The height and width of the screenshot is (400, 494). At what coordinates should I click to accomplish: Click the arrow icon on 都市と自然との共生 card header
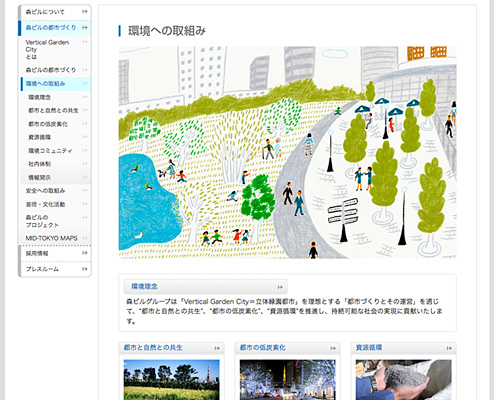(217, 348)
